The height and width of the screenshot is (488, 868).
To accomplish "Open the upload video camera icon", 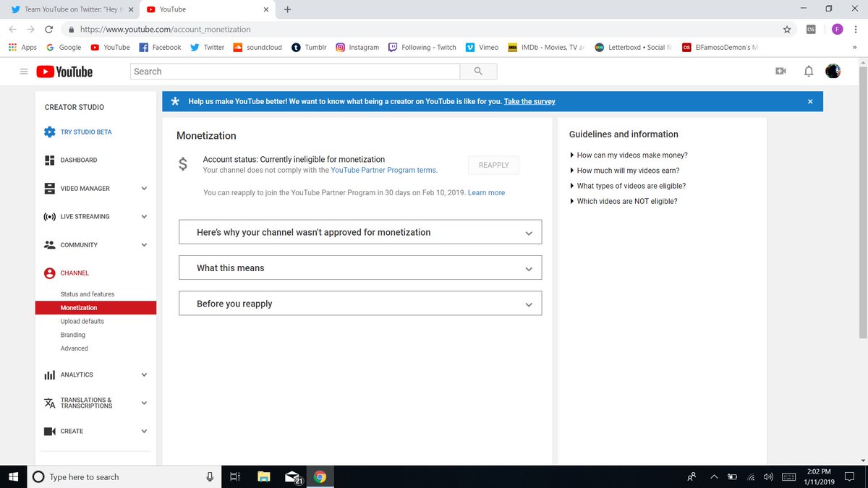I will [x=780, y=71].
